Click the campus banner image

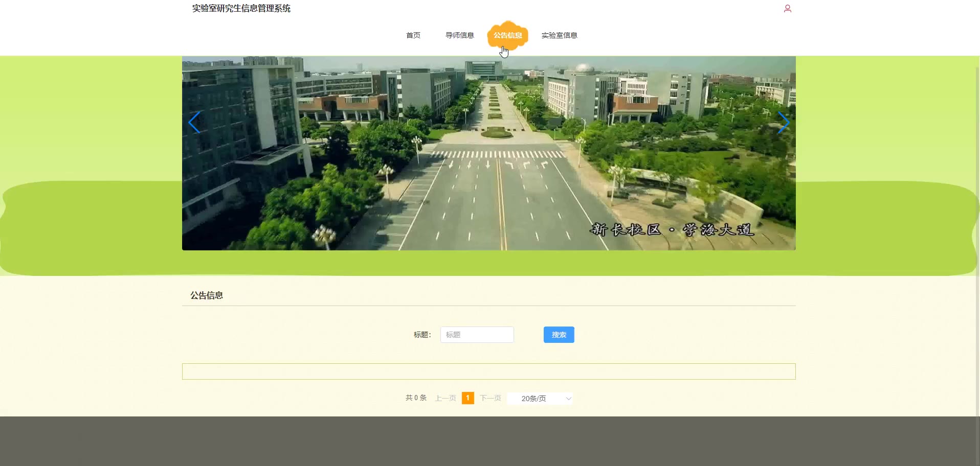pyautogui.click(x=489, y=153)
